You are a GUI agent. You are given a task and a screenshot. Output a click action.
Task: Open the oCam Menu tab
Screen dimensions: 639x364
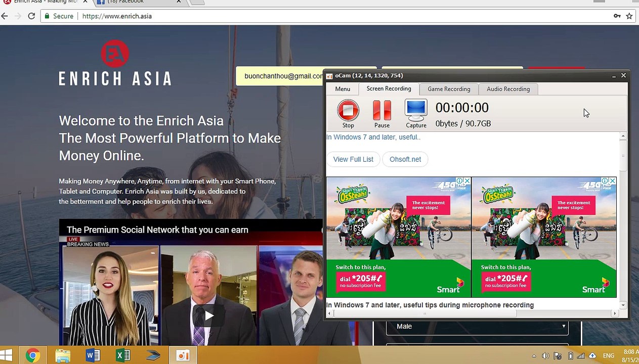coord(343,89)
